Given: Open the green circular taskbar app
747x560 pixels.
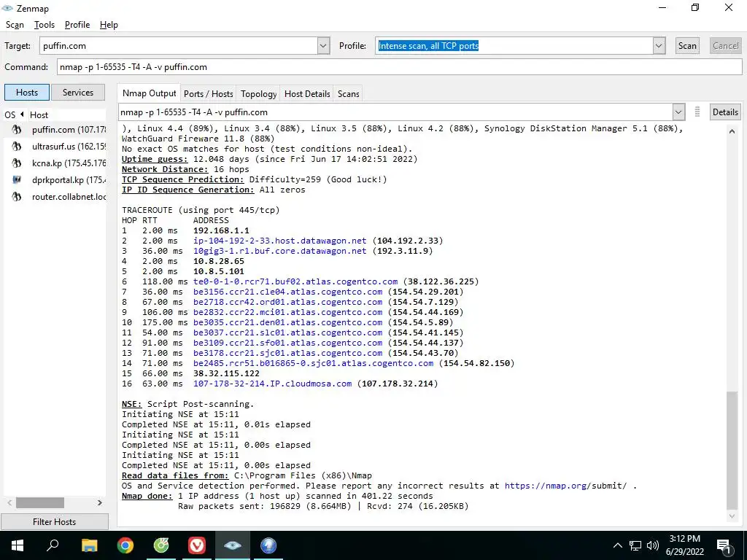Looking at the screenshot, I should pos(161,545).
